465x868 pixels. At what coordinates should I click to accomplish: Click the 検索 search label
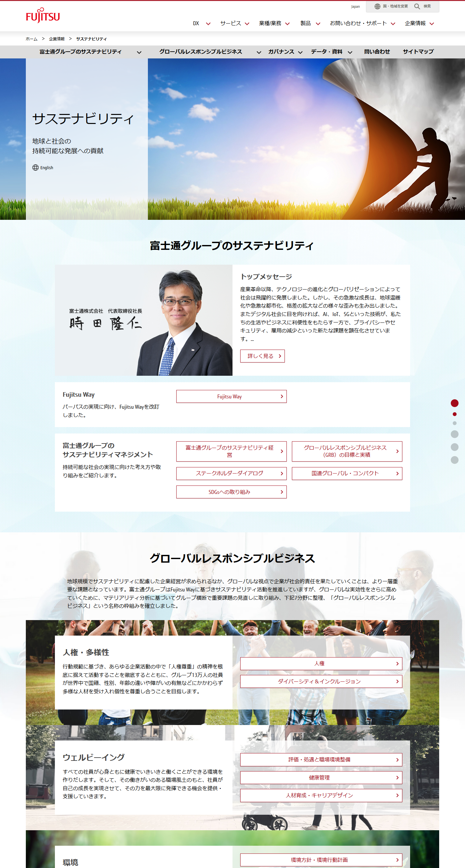click(427, 6)
